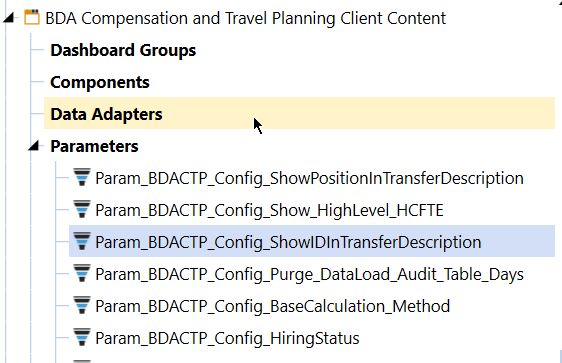Click the workspace folder icon beside BDA Compensation
The image size is (562, 363).
pyautogui.click(x=32, y=18)
